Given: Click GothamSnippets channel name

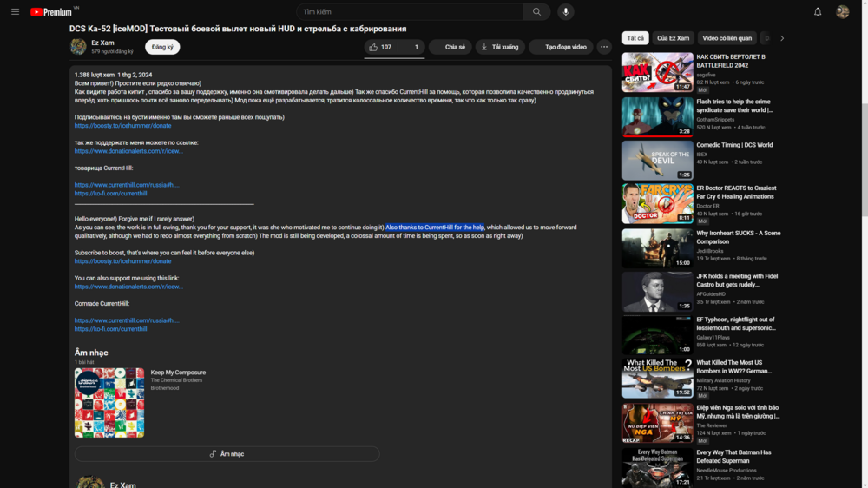Looking at the screenshot, I should pyautogui.click(x=715, y=120).
